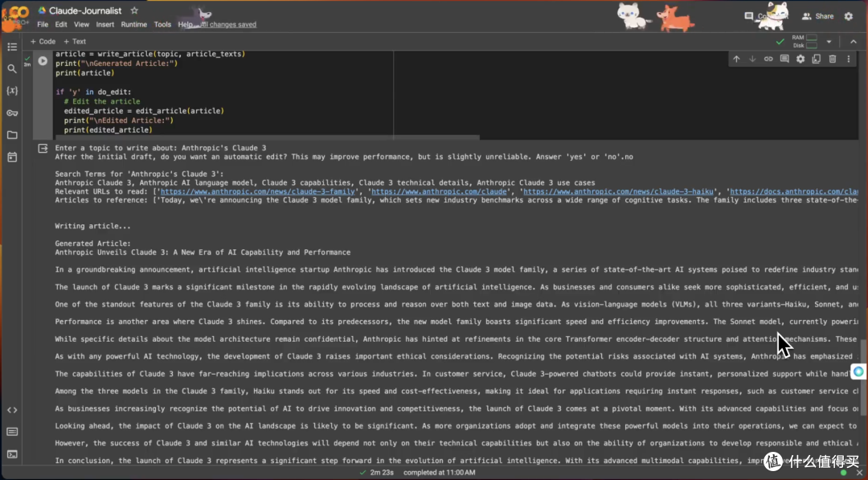Click the code cell horizontal scrollbar
This screenshot has width=868, height=480.
pos(267,137)
